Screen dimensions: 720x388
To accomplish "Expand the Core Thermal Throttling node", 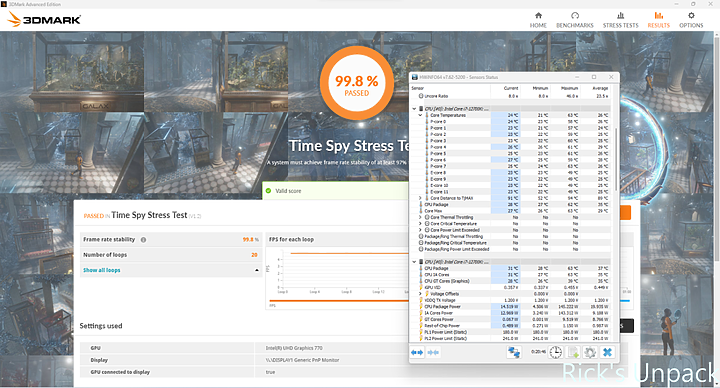I will point(420,217).
